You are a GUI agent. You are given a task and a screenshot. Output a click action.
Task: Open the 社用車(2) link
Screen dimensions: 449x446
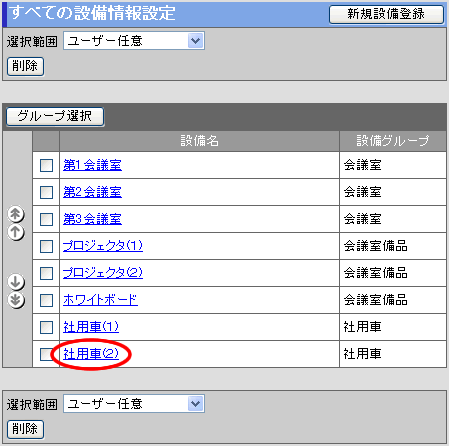pyautogui.click(x=91, y=354)
